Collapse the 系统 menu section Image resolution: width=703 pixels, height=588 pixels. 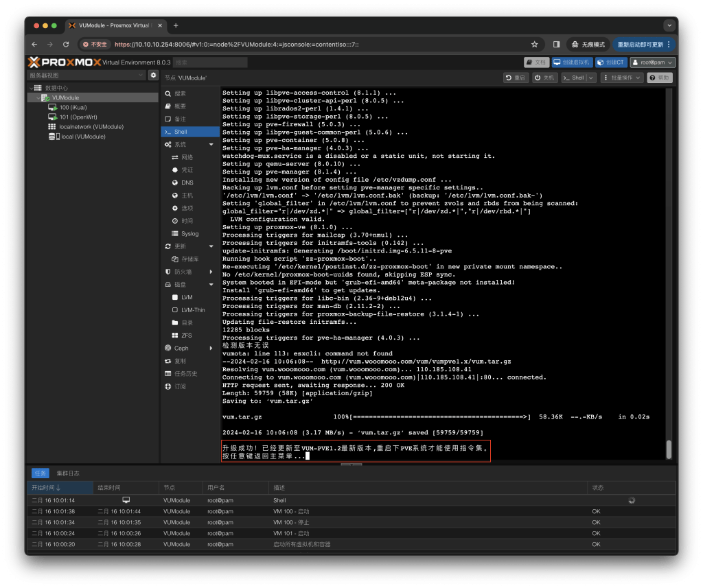coord(211,145)
